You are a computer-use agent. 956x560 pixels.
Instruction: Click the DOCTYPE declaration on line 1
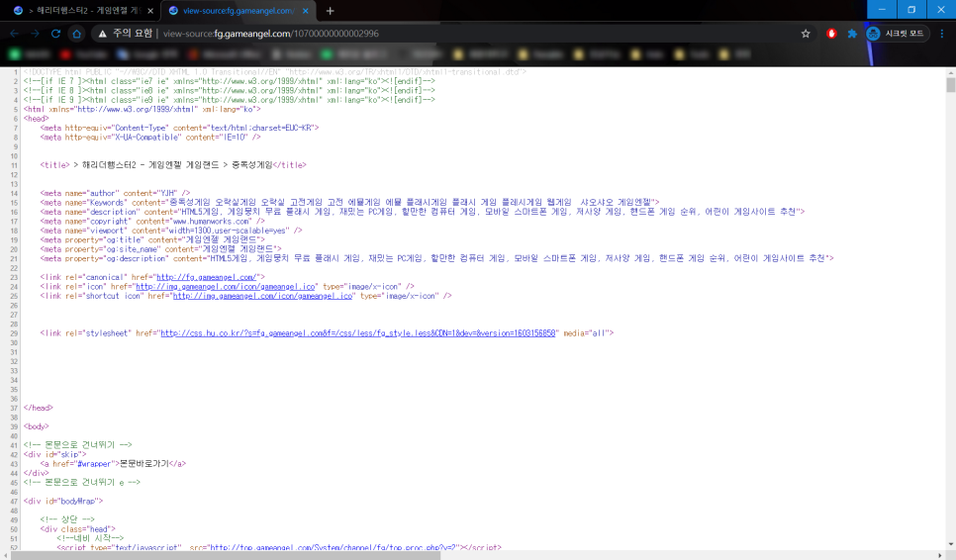pos(275,72)
